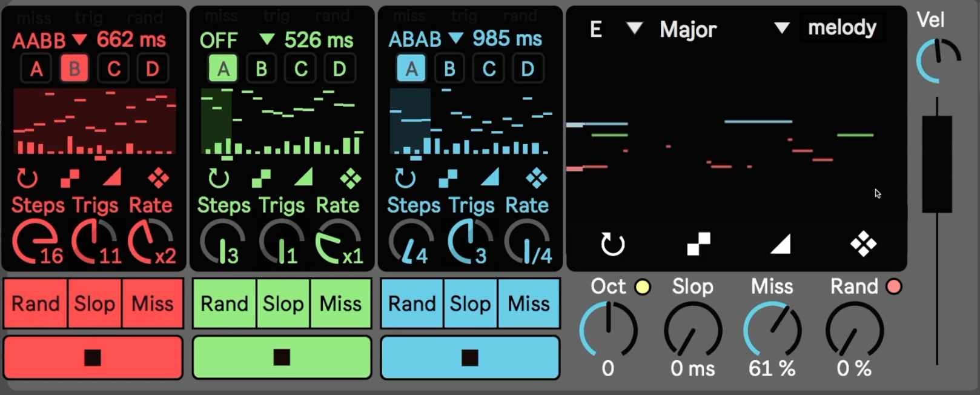Click the green sequencer's four-diamond randomize icon
This screenshot has width=980, height=395.
tap(350, 178)
